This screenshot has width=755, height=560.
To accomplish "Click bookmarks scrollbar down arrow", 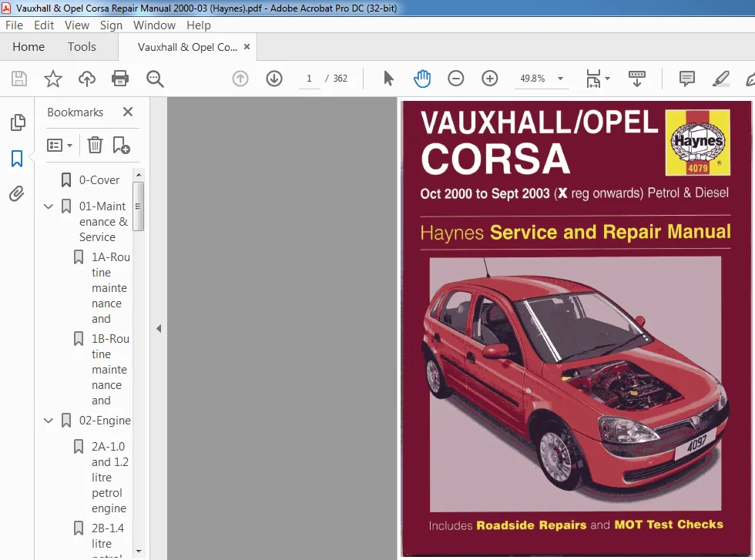I will pyautogui.click(x=139, y=552).
